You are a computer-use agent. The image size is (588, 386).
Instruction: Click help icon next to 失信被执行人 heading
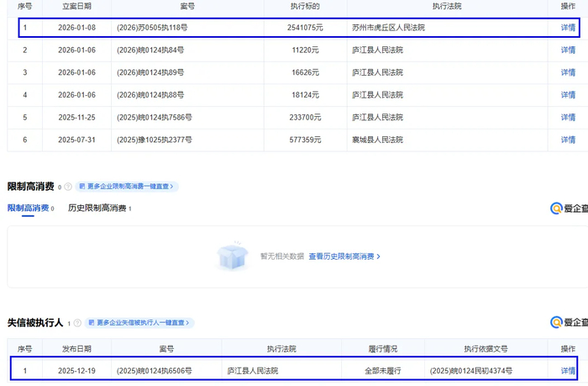77,323
